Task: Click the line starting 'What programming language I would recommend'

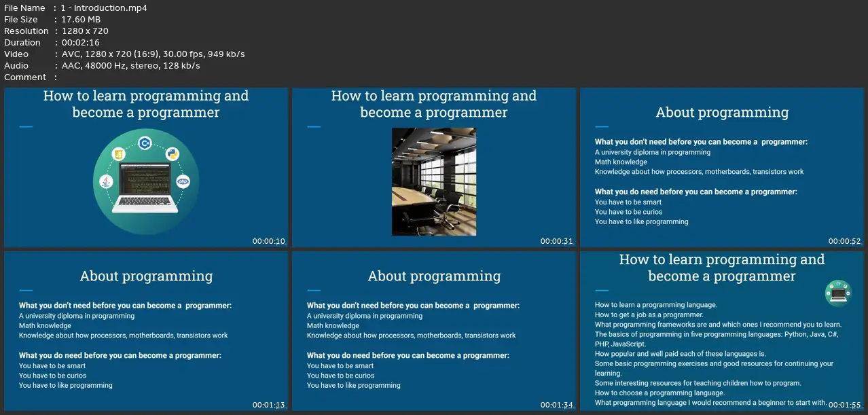Action: 710,403
